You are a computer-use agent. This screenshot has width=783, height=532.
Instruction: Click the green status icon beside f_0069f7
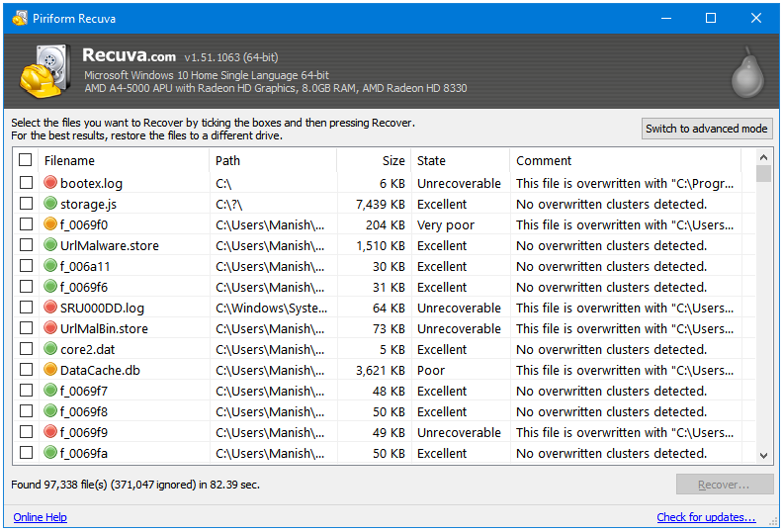(50, 390)
